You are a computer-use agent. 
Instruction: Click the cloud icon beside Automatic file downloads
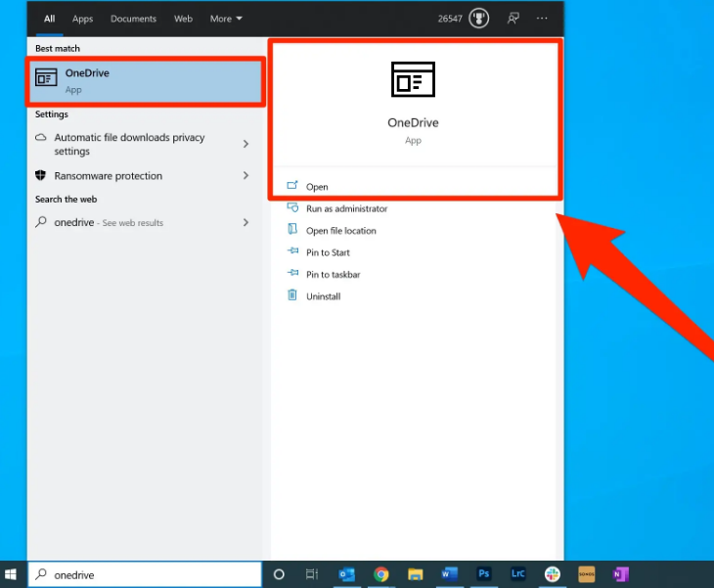click(x=40, y=137)
